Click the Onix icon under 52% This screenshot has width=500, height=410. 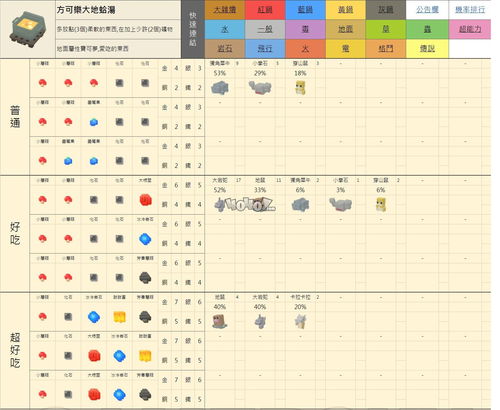(220, 205)
